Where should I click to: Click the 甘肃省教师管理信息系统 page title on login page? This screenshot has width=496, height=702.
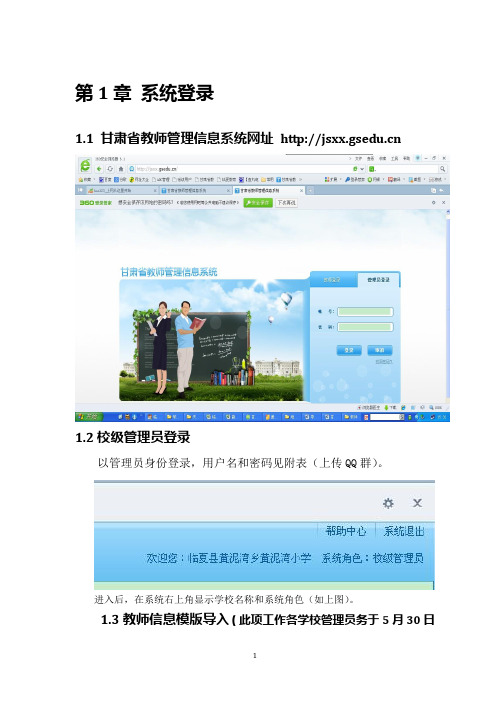[x=169, y=272]
